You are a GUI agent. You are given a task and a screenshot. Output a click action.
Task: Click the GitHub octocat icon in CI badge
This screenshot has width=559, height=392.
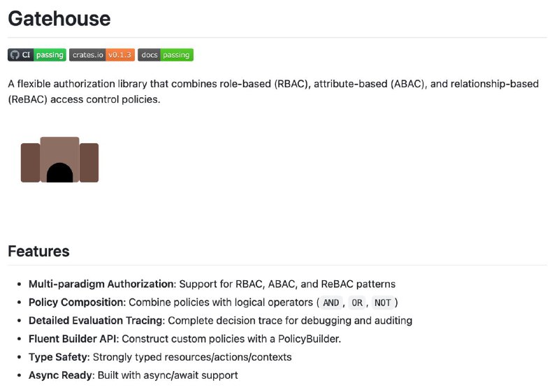pos(15,55)
